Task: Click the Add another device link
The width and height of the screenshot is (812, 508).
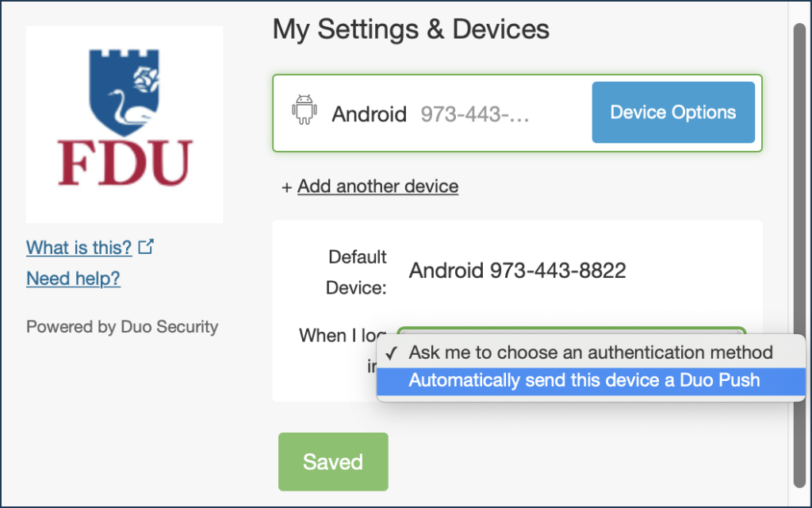Action: click(377, 186)
